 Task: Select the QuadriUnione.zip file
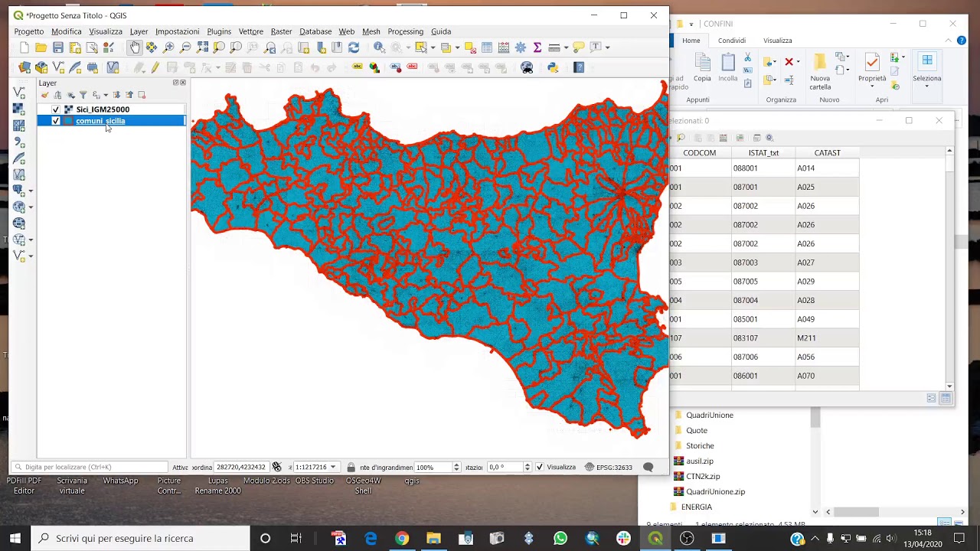click(715, 491)
